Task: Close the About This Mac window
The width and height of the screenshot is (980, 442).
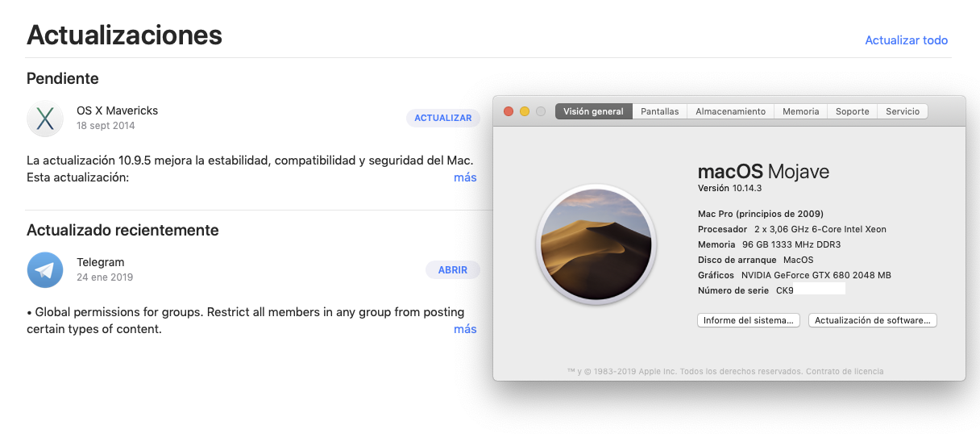Action: 509,111
